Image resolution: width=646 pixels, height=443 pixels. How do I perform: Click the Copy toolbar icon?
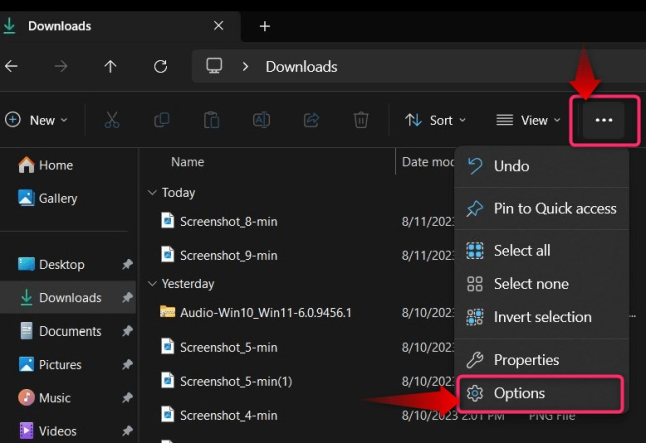[162, 120]
